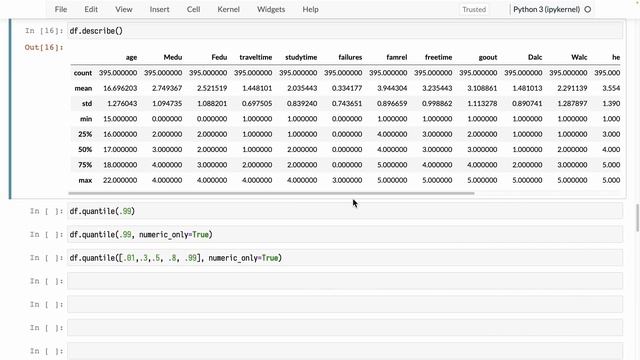Click the second empty code cell
640x360 pixels.
pos(345,304)
